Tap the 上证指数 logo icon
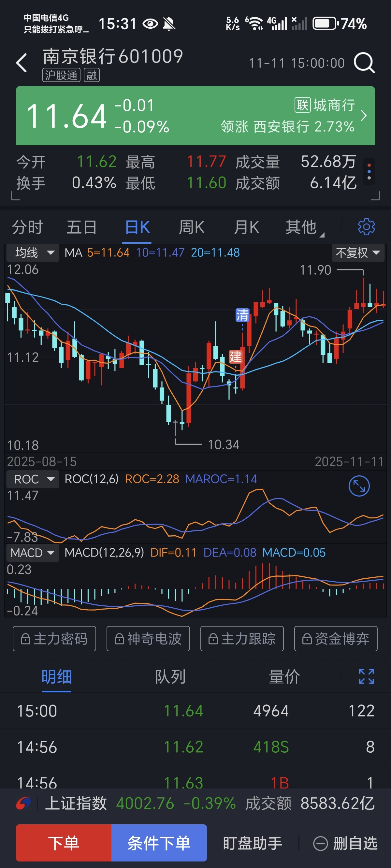 click(23, 803)
